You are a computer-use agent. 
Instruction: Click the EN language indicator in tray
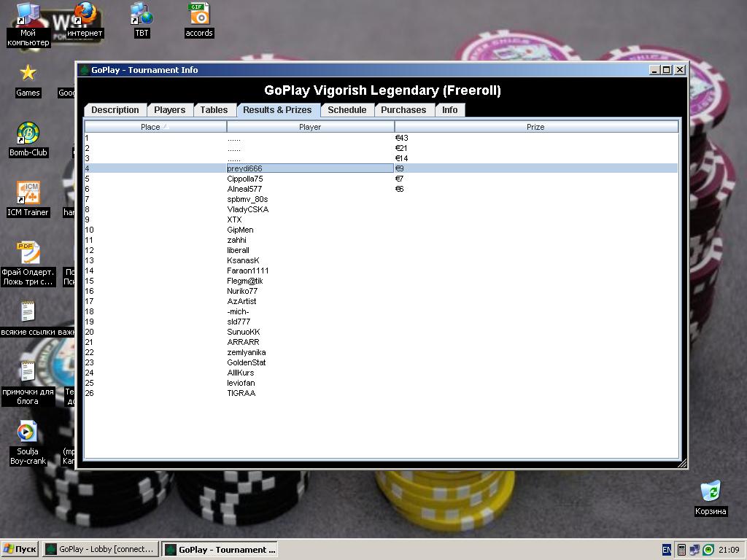pos(667,550)
